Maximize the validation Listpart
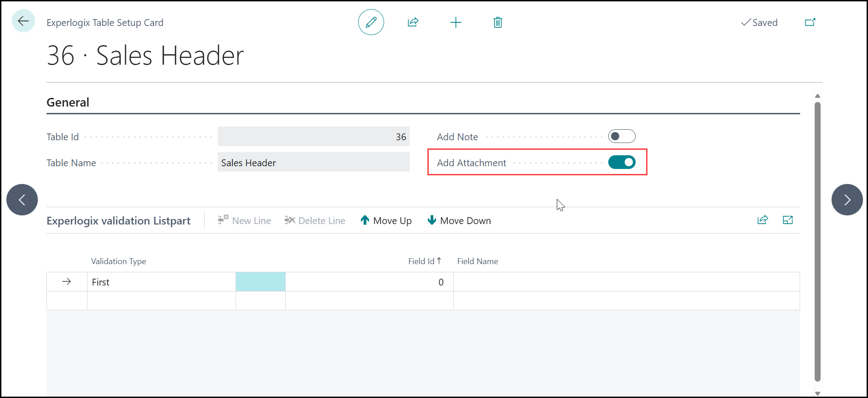Screen dimensions: 868x398 [x=788, y=220]
